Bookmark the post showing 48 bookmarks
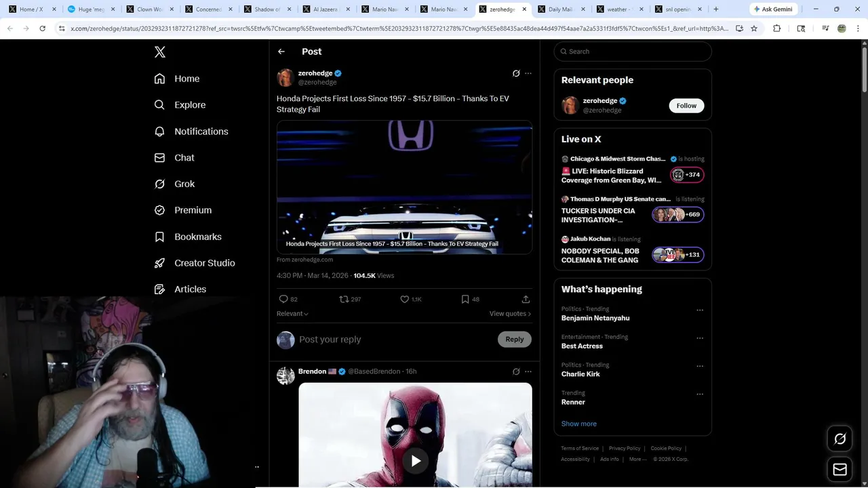Image resolution: width=868 pixels, height=488 pixels. (x=465, y=299)
